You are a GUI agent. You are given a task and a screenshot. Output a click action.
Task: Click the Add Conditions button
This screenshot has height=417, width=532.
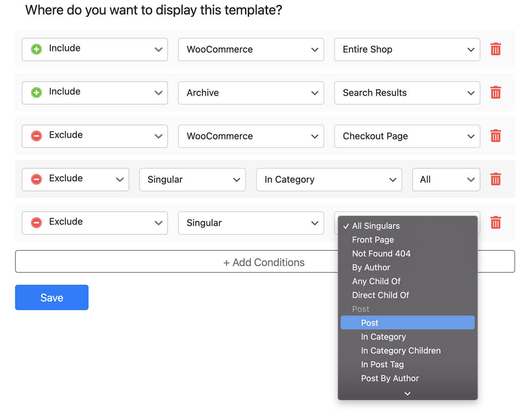tap(265, 262)
